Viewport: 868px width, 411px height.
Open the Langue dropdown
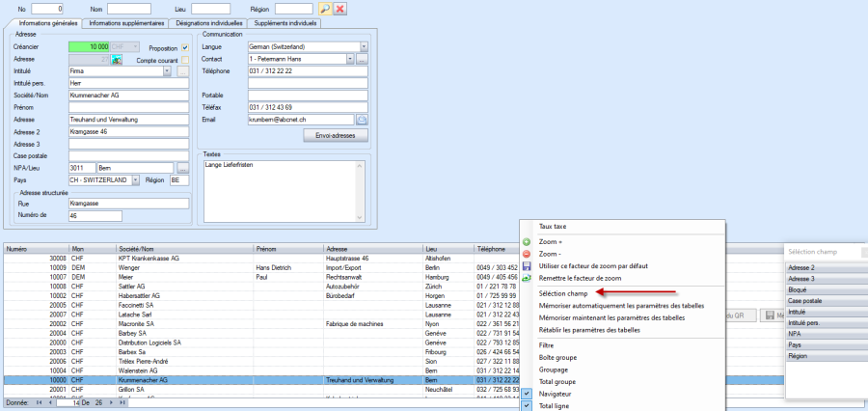tap(364, 47)
